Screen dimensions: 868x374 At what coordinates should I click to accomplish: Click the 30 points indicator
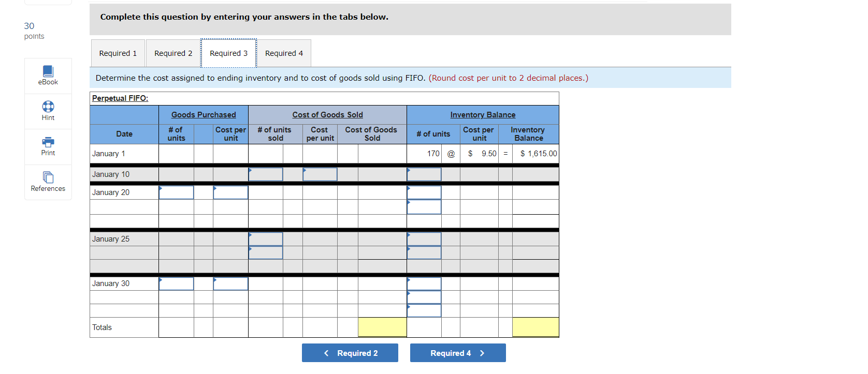[34, 31]
